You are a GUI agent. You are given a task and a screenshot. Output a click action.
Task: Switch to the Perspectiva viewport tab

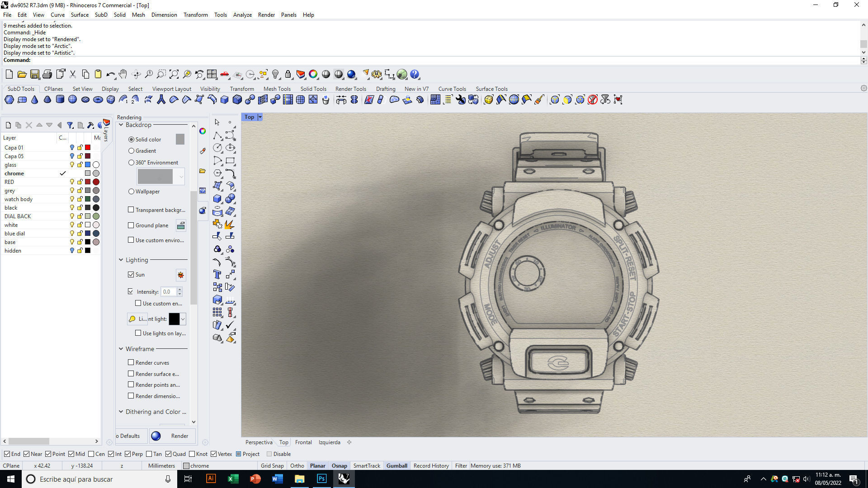click(x=259, y=442)
